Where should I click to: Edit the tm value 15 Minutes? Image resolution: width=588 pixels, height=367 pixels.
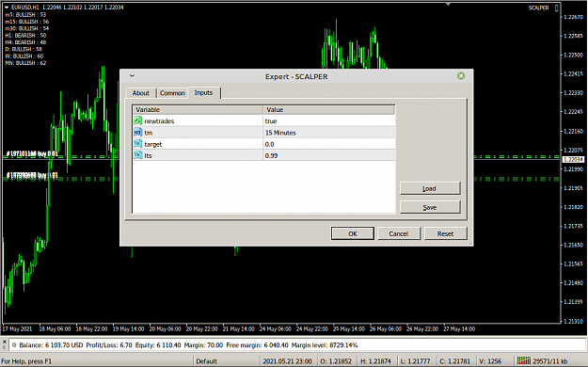tap(329, 133)
